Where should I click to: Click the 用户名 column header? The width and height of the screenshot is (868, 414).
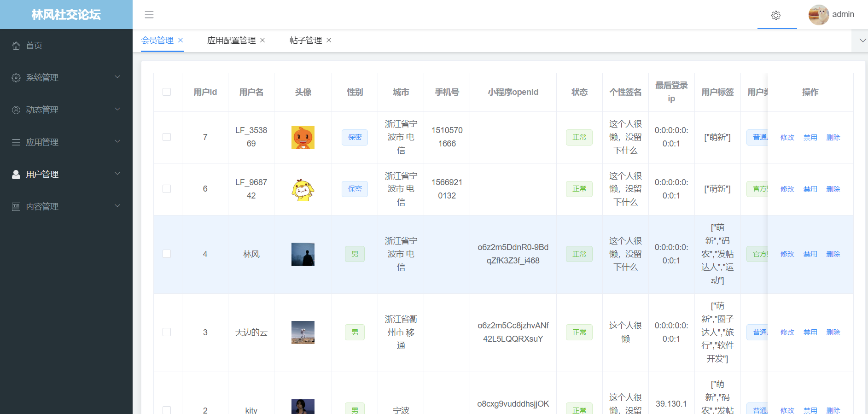click(x=251, y=92)
